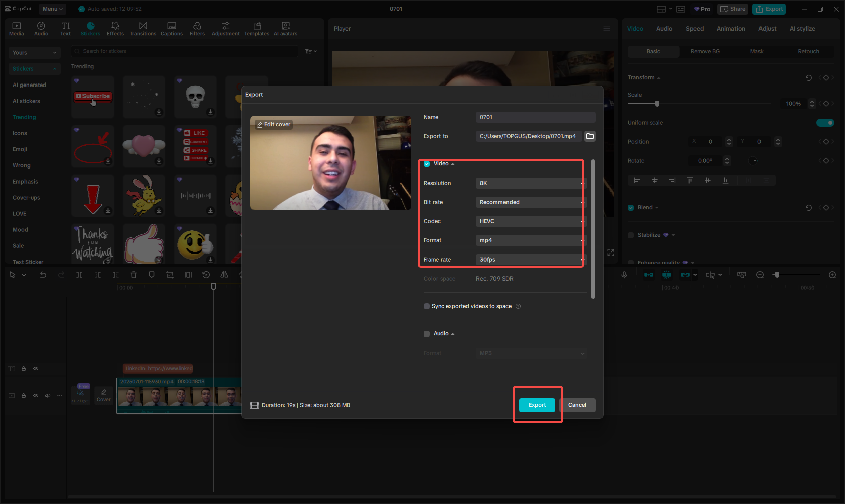Select the AI generated stickers category
The height and width of the screenshot is (504, 845).
pos(29,85)
